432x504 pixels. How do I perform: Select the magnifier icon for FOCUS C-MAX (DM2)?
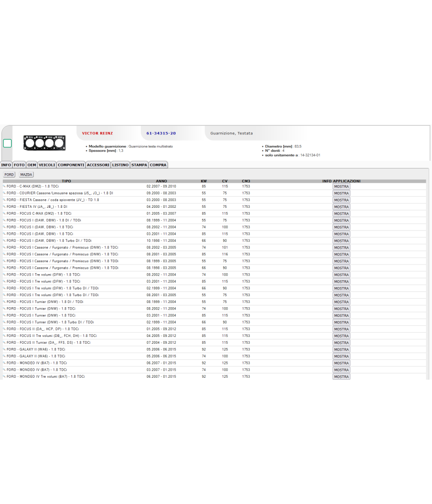click(4, 213)
